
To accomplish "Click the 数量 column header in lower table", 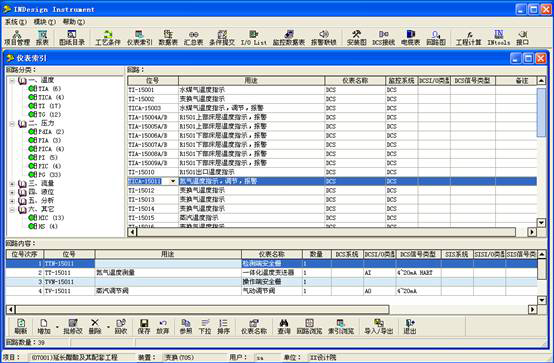I will [x=316, y=254].
